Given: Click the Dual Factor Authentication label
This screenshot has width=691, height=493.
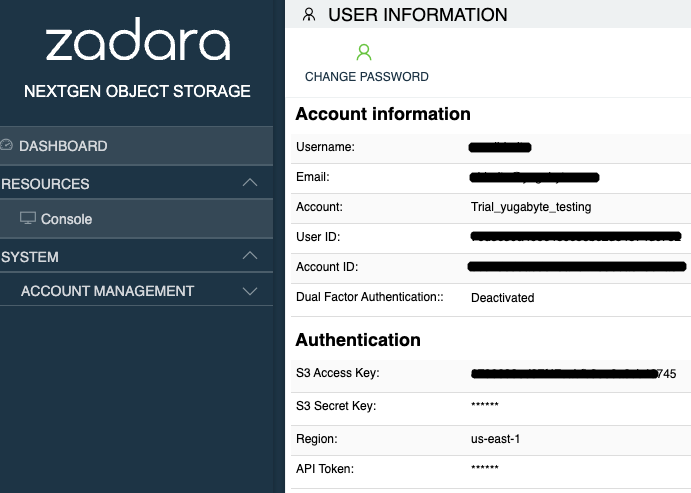Looking at the screenshot, I should click(x=369, y=297).
